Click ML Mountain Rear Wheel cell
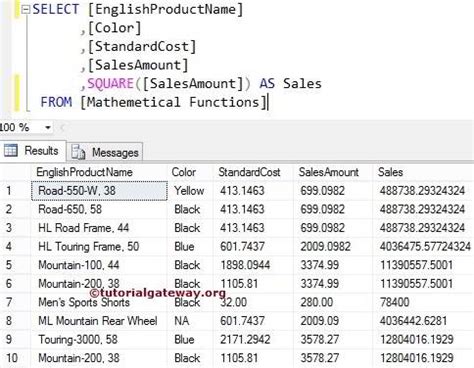 pyautogui.click(x=99, y=321)
